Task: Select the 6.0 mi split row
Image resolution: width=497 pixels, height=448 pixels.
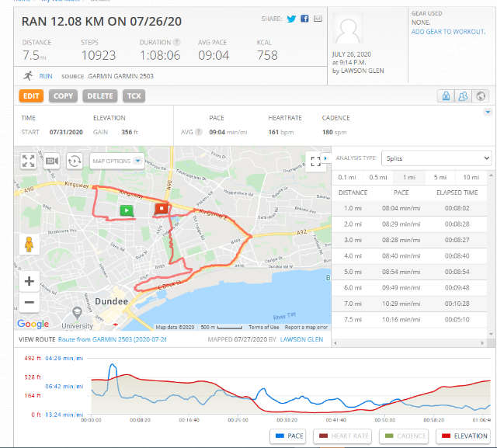Action: pyautogui.click(x=409, y=288)
